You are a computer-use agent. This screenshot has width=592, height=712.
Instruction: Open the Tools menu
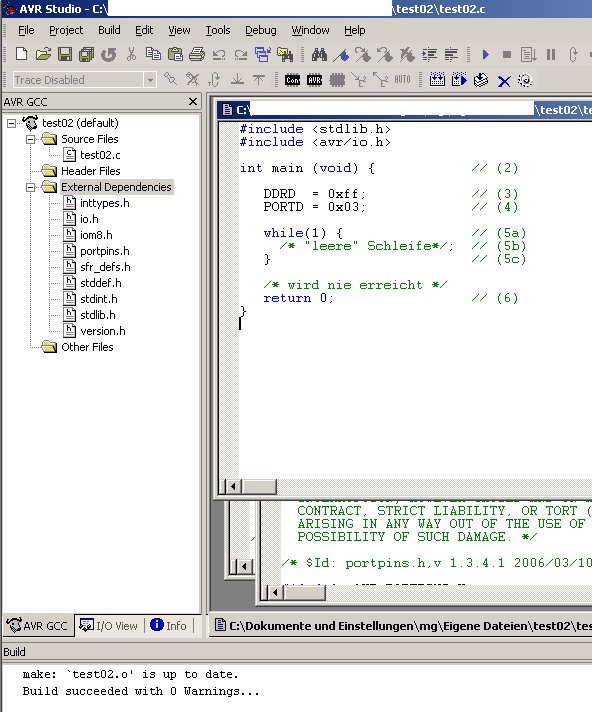(218, 30)
